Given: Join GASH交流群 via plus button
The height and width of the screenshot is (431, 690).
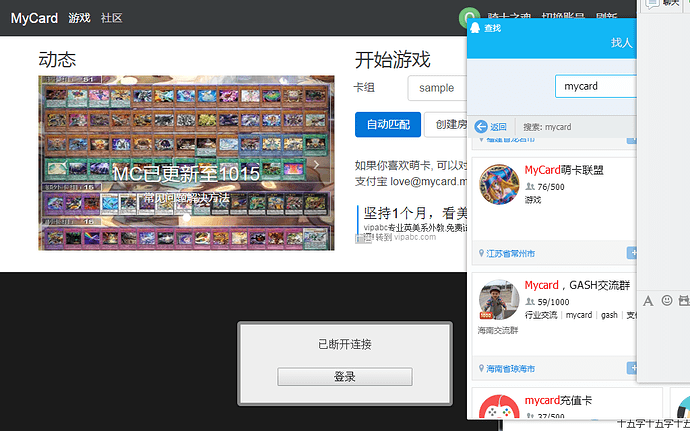Looking at the screenshot, I should tap(631, 368).
